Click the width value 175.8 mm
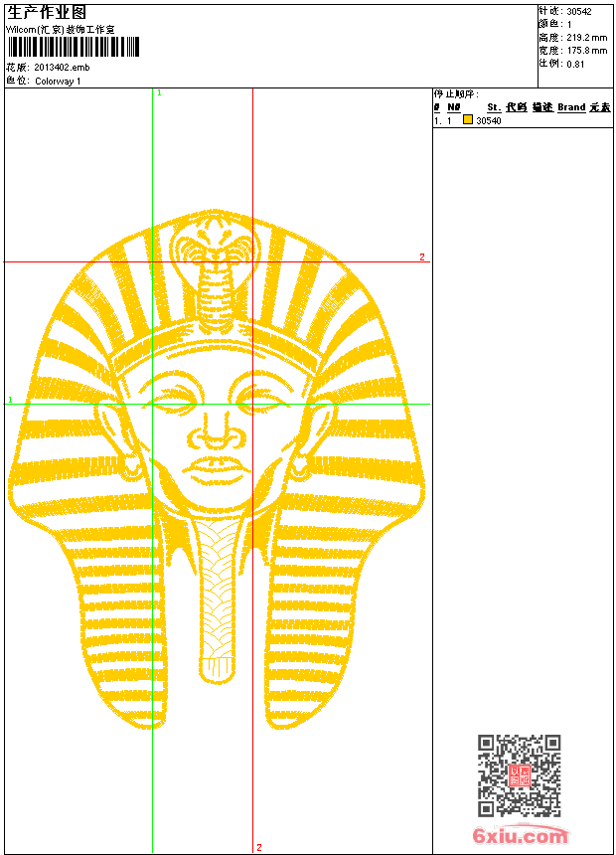This screenshot has height=855, width=616. click(x=586, y=51)
